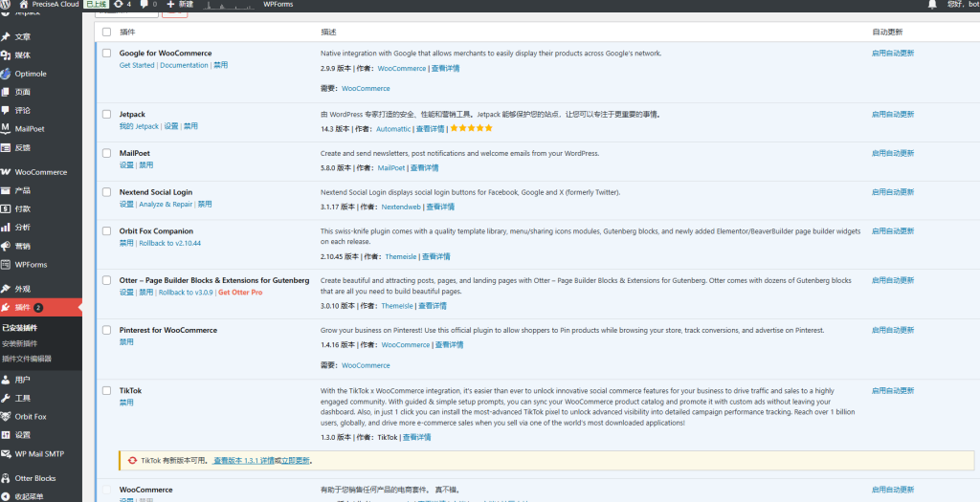This screenshot has height=502, width=980.
Task: Check the Pinterest for WooCommerce checkbox
Action: click(107, 330)
